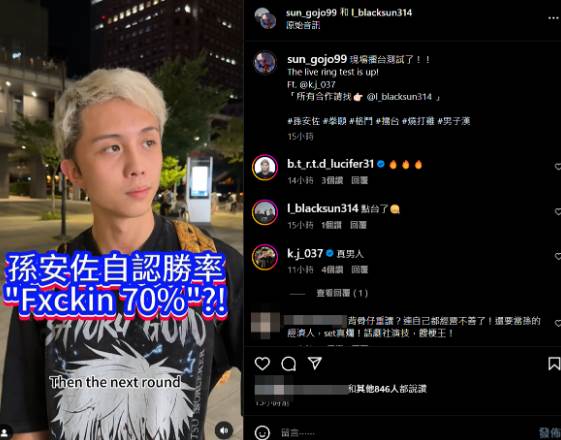The width and height of the screenshot is (561, 440).
Task: Expand the view replies (1) link
Action: click(342, 293)
